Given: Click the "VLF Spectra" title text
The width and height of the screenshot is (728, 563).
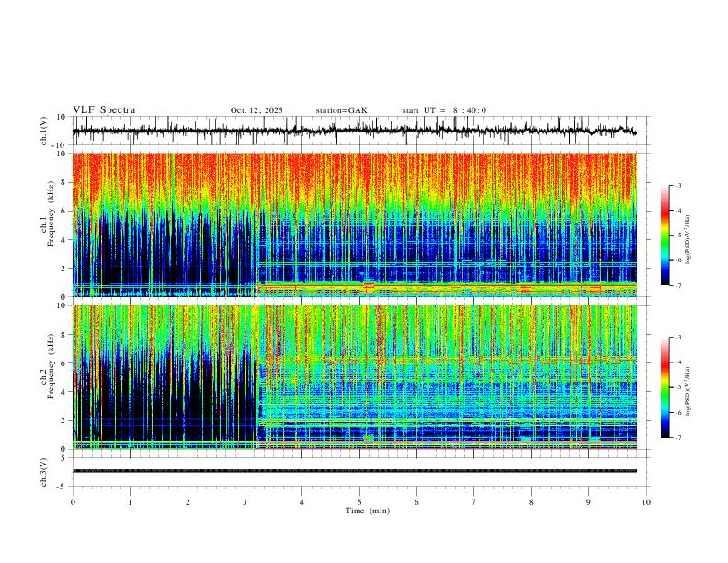Looking at the screenshot, I should tap(104, 109).
